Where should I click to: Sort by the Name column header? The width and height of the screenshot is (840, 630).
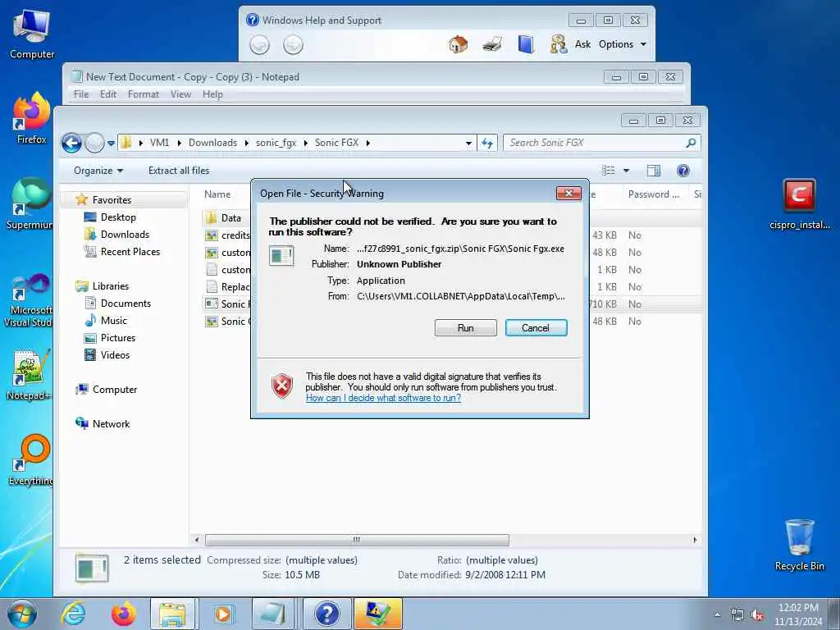tap(217, 194)
